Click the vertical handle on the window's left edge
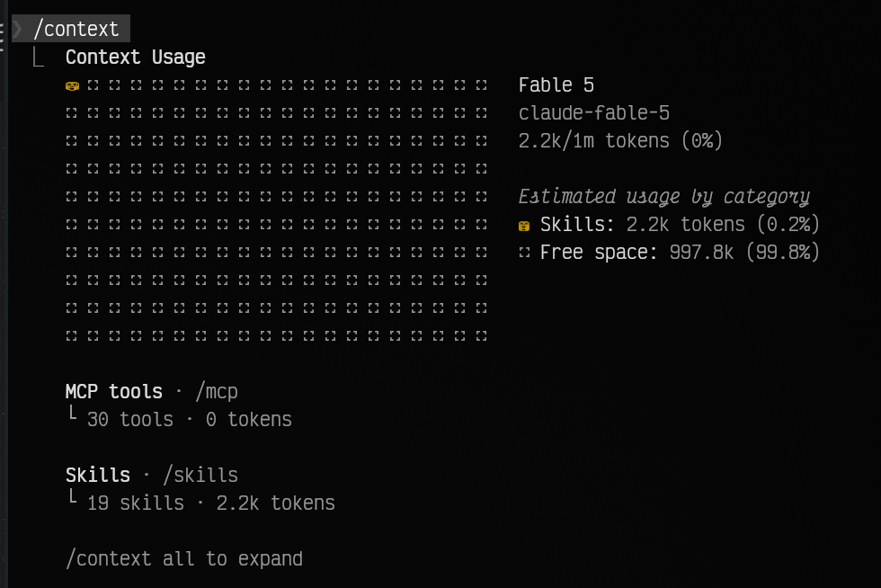This screenshot has height=588, width=881. click(2, 38)
